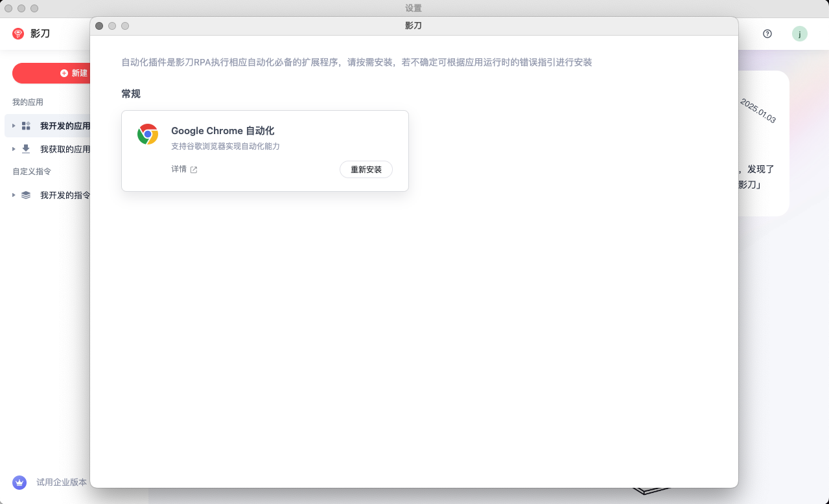Expand the 我开发的指令 tree arrow
829x504 pixels.
point(14,195)
